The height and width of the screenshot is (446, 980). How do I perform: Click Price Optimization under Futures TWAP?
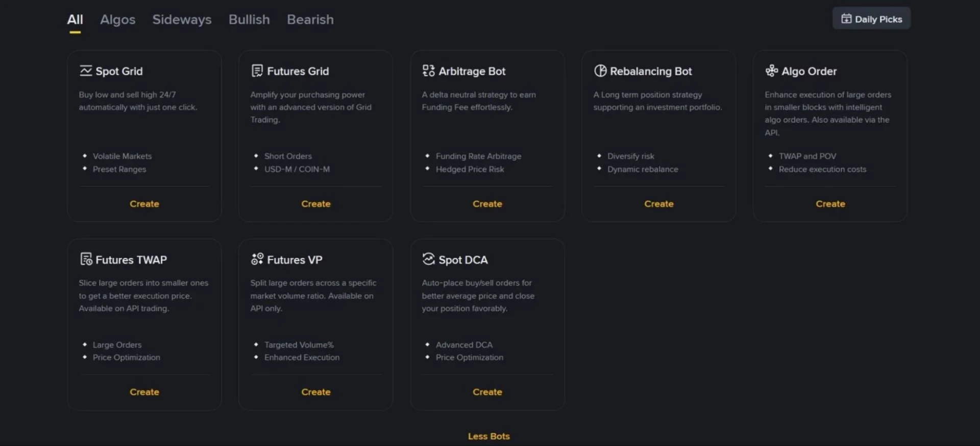[127, 357]
